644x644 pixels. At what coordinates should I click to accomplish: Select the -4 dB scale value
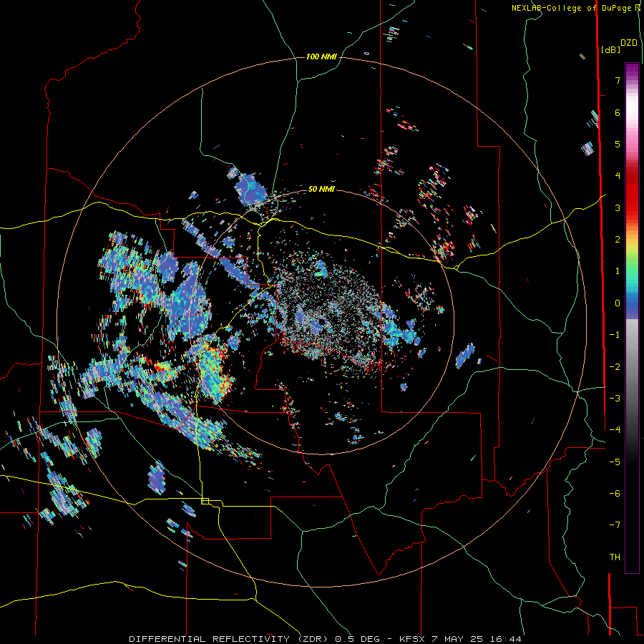pyautogui.click(x=615, y=430)
